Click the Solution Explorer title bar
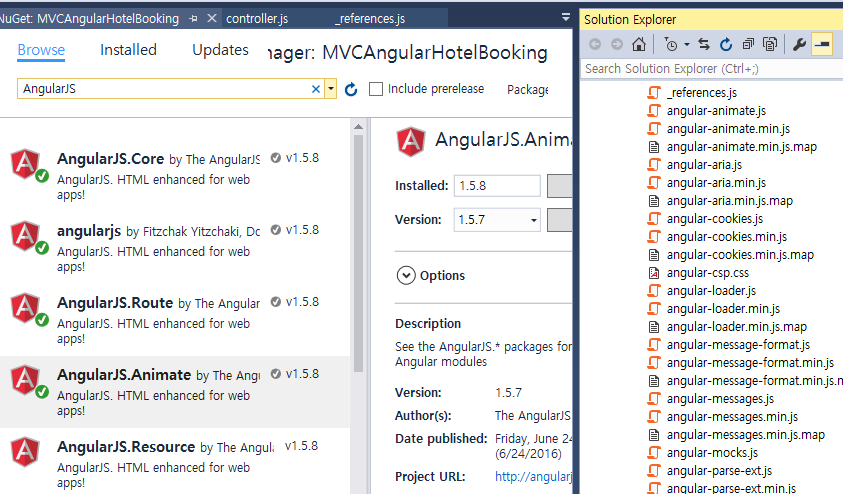Screen dimensions: 843x494 712,20
